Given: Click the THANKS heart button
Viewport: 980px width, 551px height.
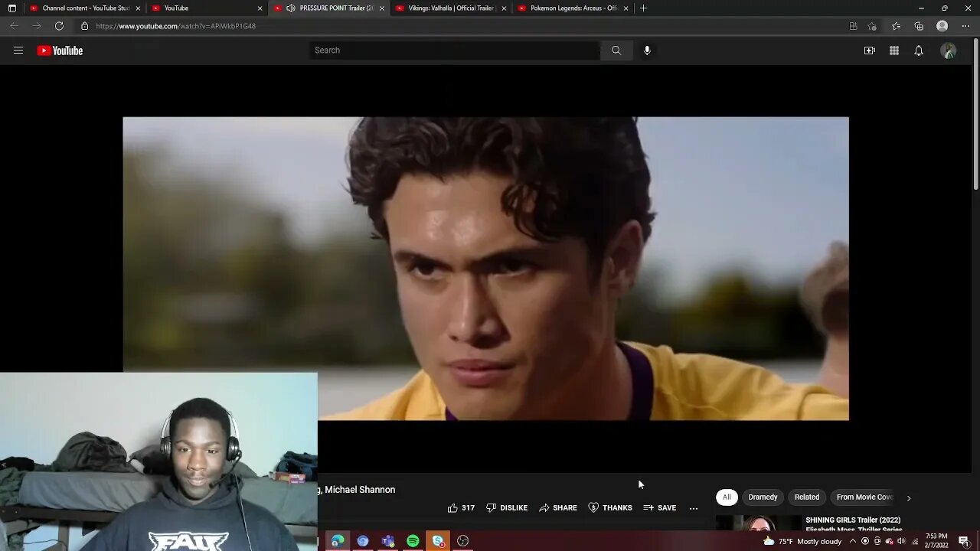Looking at the screenshot, I should 610,507.
